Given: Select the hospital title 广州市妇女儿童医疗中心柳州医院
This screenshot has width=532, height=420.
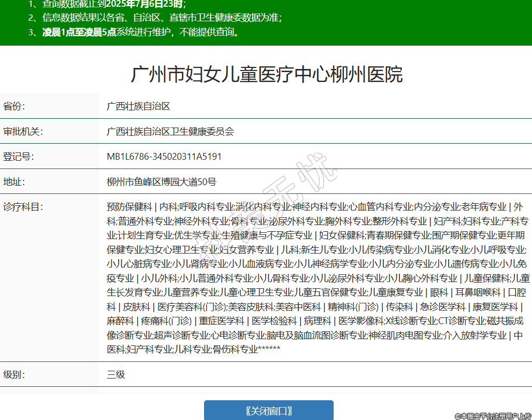Looking at the screenshot, I should pos(266,75).
